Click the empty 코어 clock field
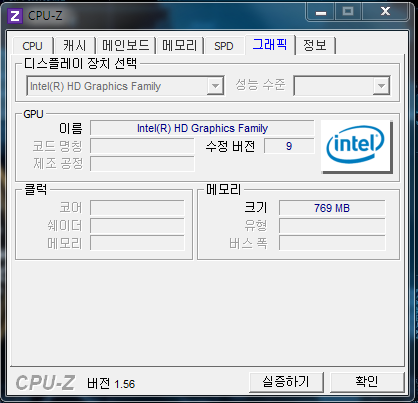This screenshot has width=418, height=403. [x=137, y=208]
